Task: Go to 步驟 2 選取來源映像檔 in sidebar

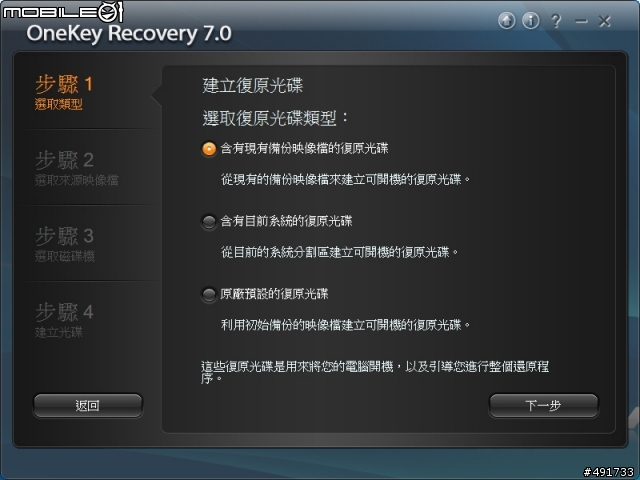Action: [77, 168]
